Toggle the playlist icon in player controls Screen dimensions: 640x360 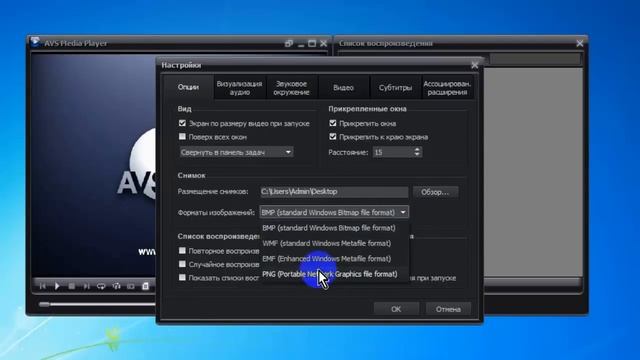pyautogui.click(x=145, y=287)
